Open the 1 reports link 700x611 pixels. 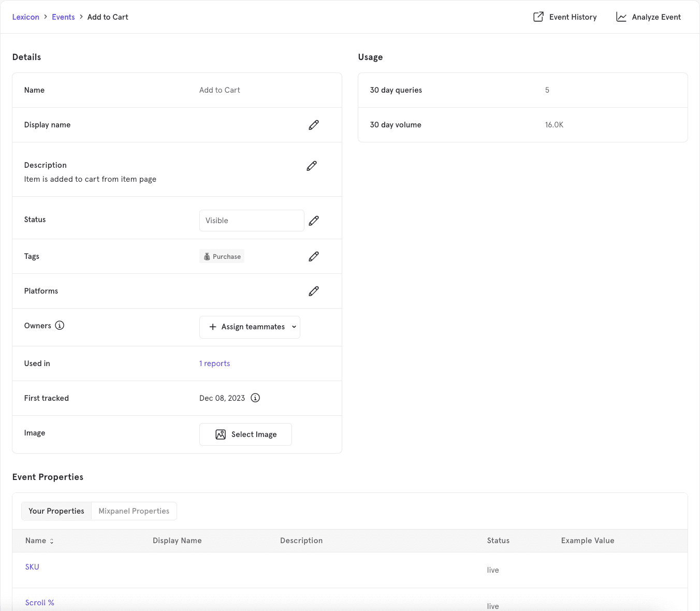[x=214, y=363]
